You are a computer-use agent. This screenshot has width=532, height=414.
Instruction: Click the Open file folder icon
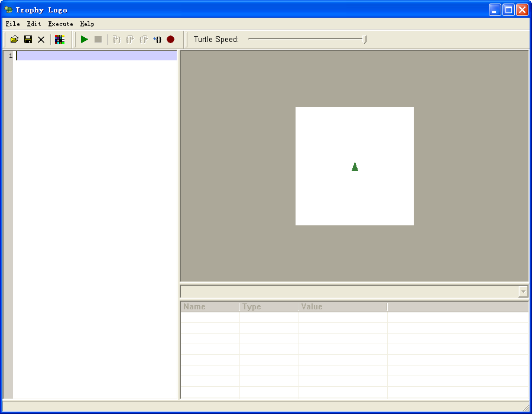pos(15,40)
